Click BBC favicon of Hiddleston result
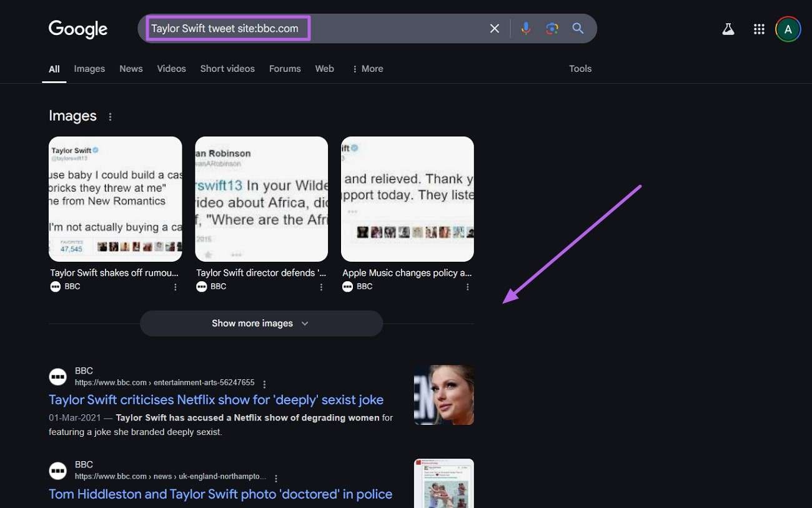The image size is (812, 508). 58,471
